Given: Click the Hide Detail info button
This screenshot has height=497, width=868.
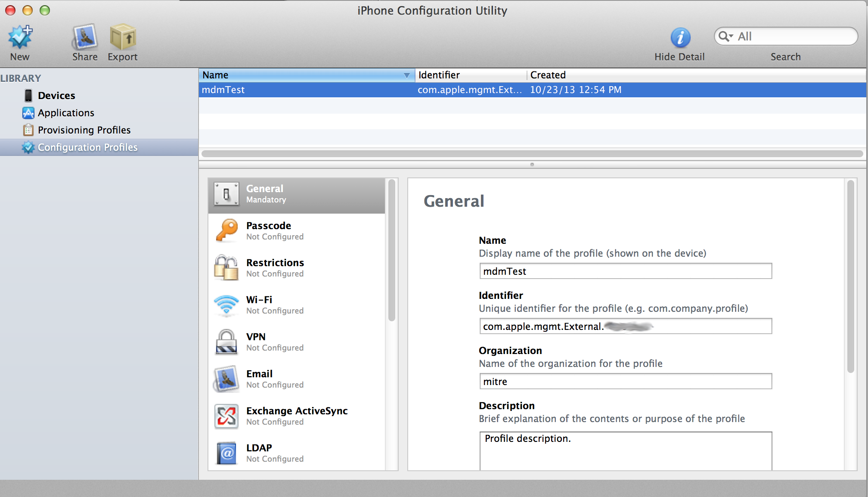Looking at the screenshot, I should click(x=679, y=37).
